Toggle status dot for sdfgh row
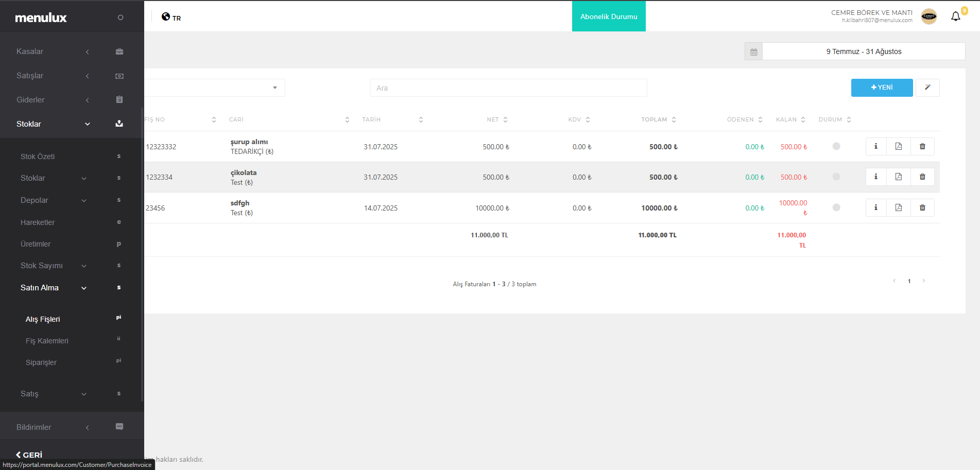This screenshot has height=470, width=980. 836,207
